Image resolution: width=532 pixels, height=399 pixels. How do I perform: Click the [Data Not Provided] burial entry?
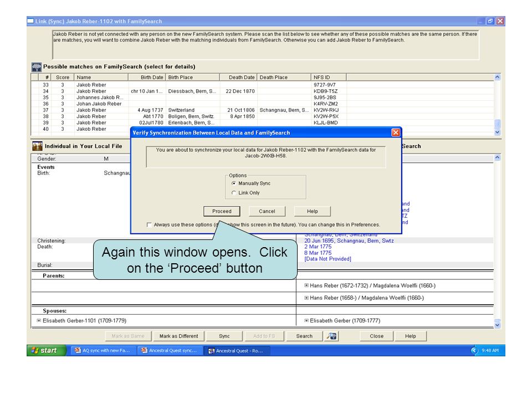[328, 259]
